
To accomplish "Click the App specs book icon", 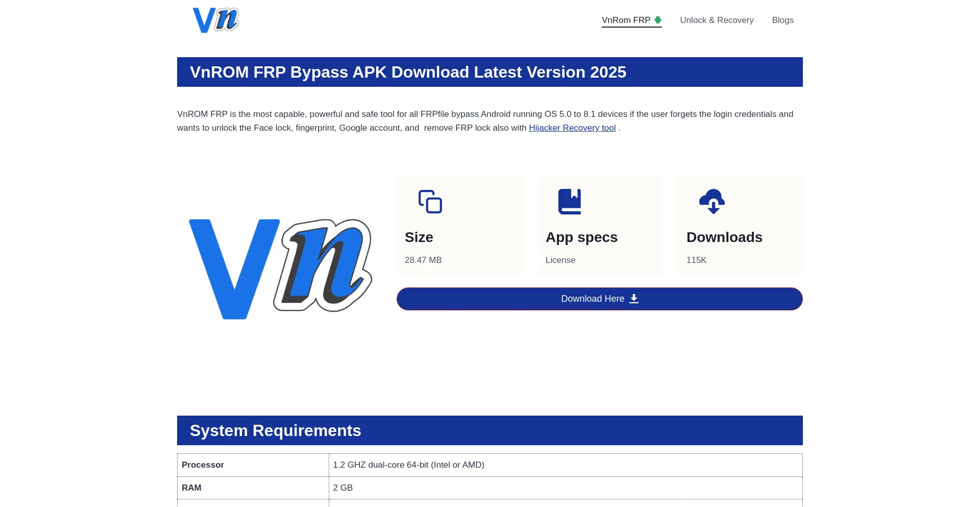I will [x=570, y=202].
